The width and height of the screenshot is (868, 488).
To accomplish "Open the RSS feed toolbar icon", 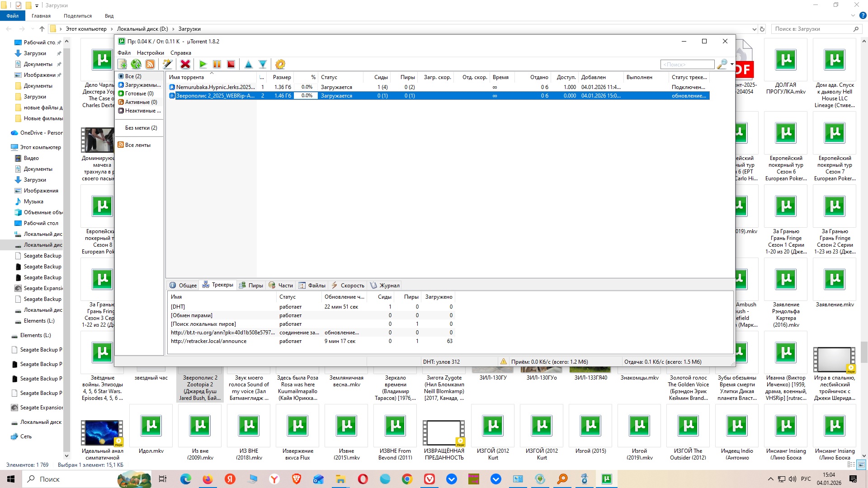I will pyautogui.click(x=150, y=64).
